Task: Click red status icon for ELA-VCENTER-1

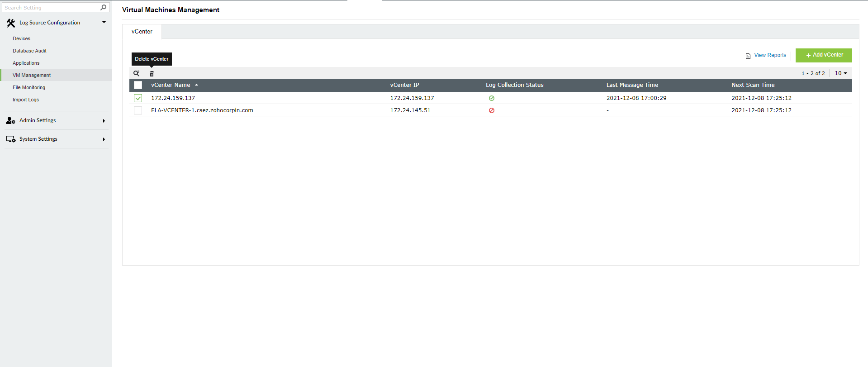Action: [x=491, y=110]
